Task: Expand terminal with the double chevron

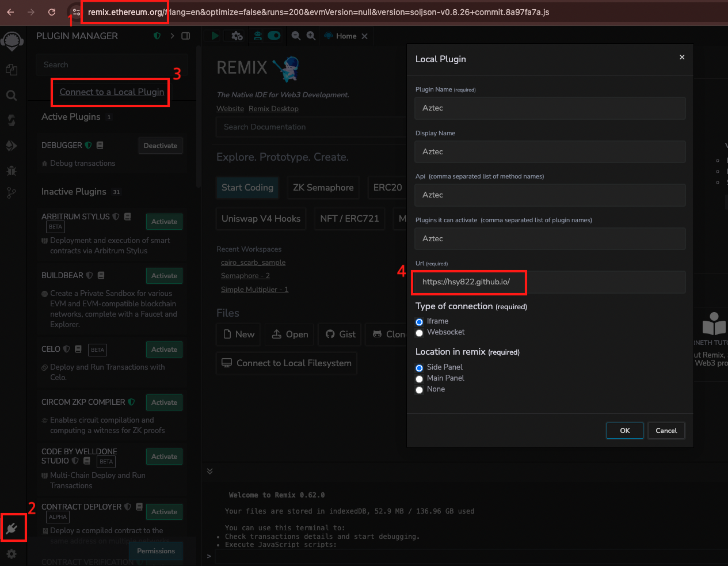Action: (210, 471)
